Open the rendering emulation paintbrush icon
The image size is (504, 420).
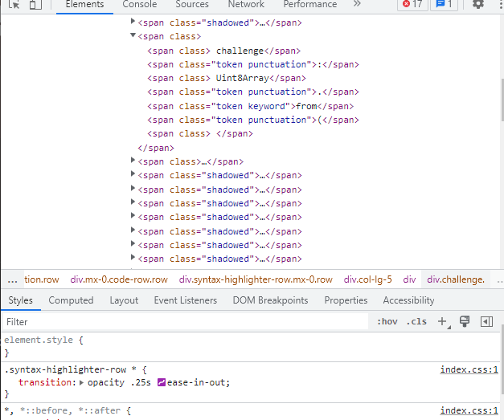[x=464, y=322]
